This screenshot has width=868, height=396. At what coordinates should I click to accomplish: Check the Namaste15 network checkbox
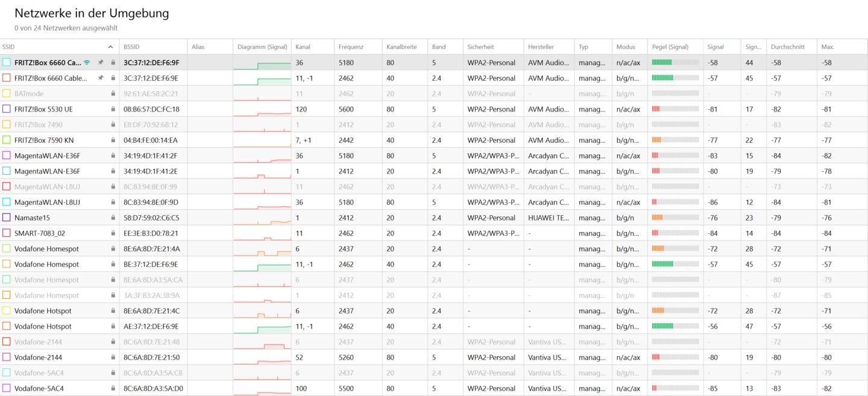[7, 218]
